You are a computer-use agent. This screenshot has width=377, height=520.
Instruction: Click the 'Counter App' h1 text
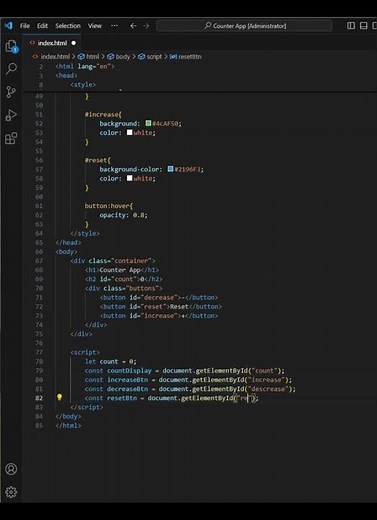[x=120, y=270]
